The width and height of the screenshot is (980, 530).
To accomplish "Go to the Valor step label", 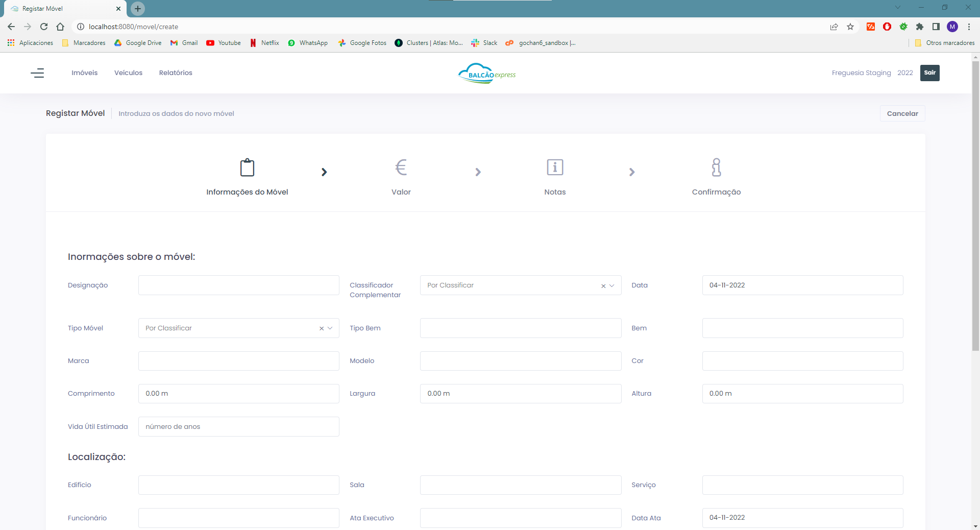I will coord(401,192).
